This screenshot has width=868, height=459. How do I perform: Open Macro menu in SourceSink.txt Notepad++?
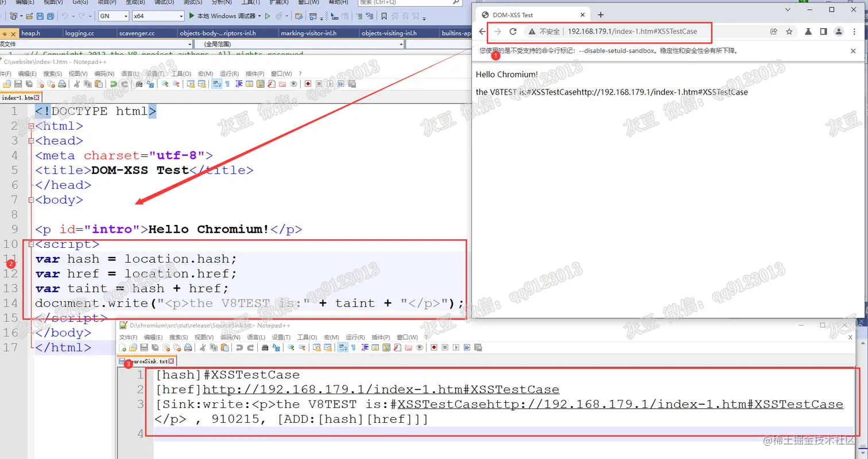pos(331,337)
